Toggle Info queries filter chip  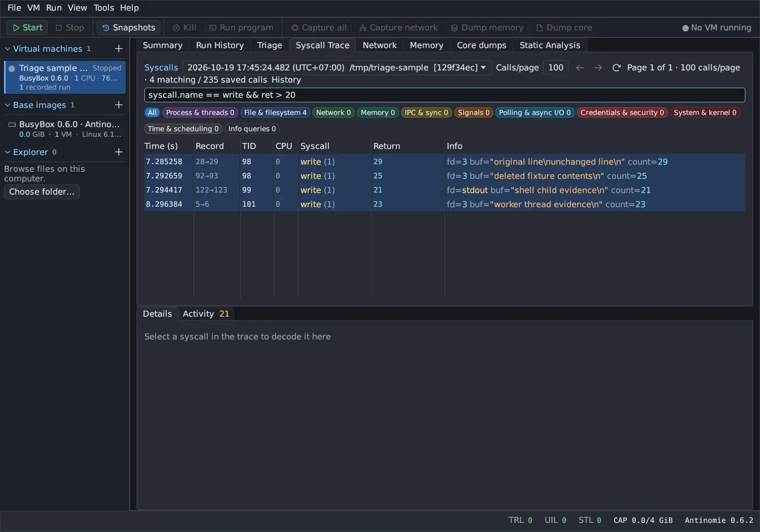pos(252,129)
